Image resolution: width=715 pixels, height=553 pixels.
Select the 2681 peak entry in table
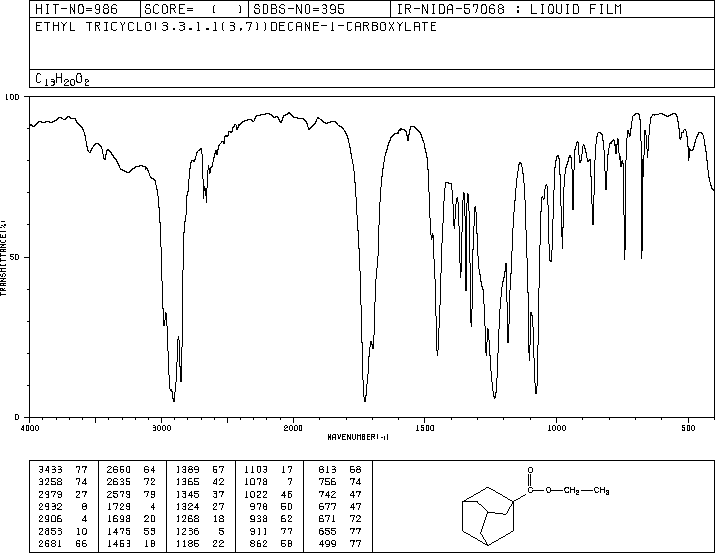click(62, 543)
